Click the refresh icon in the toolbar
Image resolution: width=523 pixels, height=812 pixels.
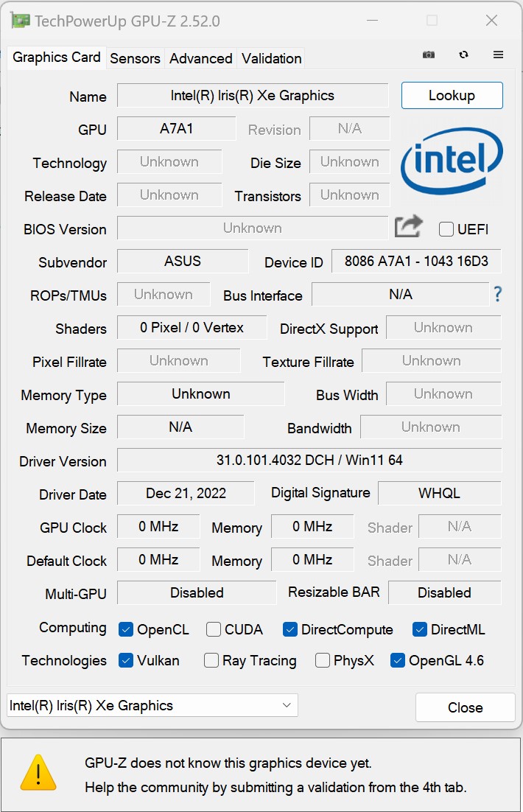coord(463,55)
